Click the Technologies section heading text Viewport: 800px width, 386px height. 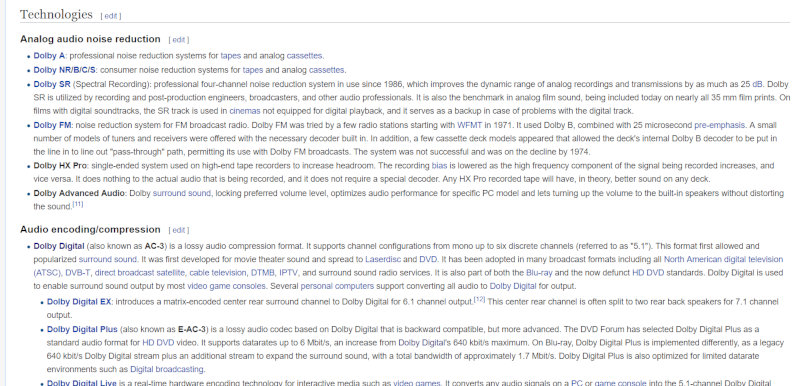click(56, 14)
